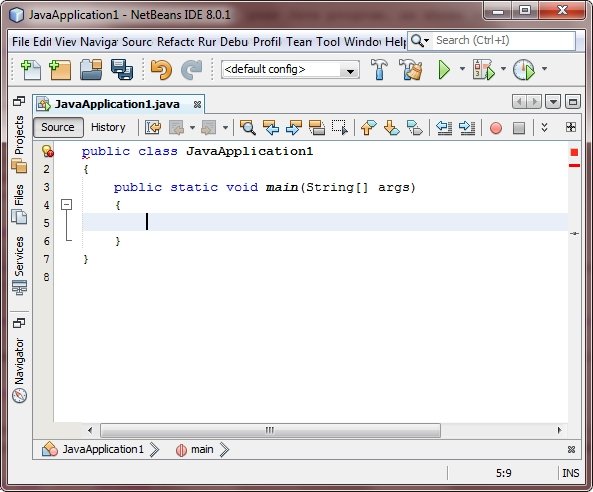Click the Projects sidebar icon
This screenshot has width=593, height=492.
(x=19, y=166)
